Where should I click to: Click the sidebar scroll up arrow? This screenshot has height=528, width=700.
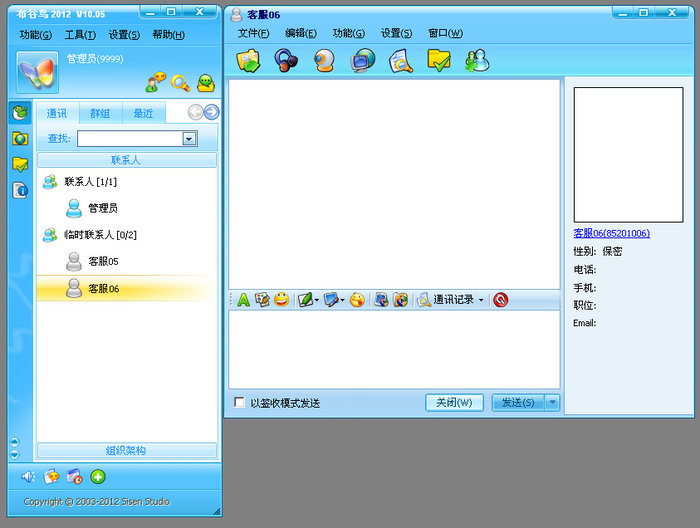(15, 442)
